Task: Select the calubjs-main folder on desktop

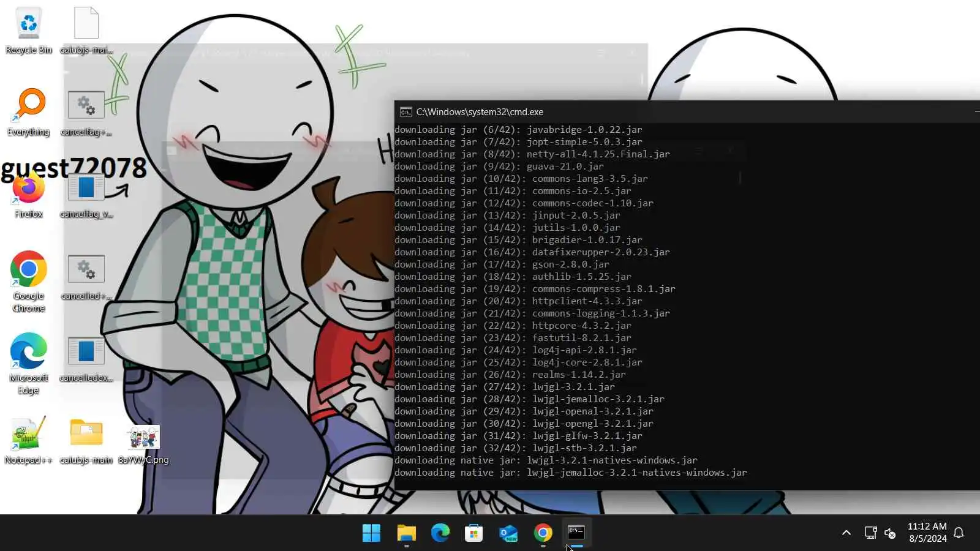Action: click(86, 441)
